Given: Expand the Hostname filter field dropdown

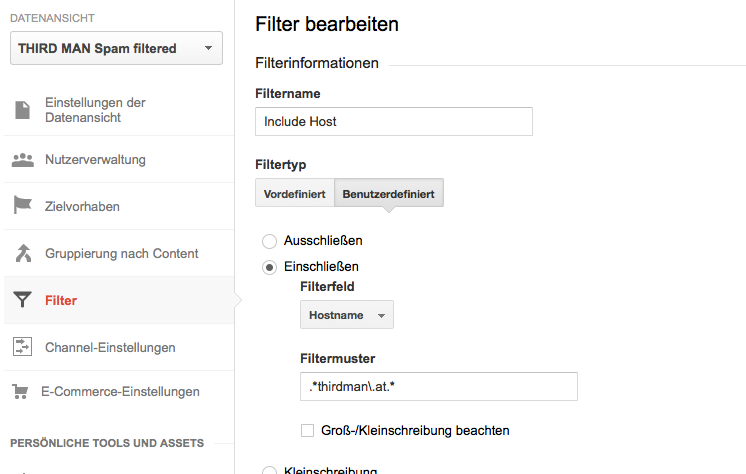Looking at the screenshot, I should (347, 315).
